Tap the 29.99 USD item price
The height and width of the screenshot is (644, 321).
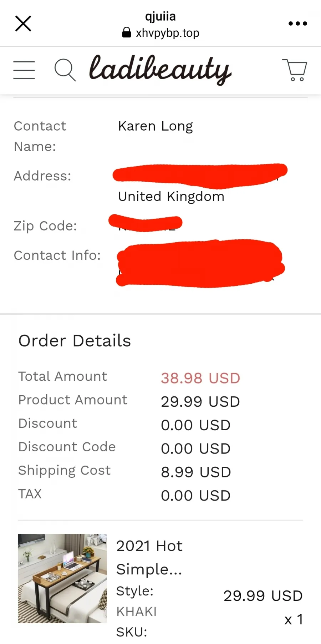click(263, 596)
